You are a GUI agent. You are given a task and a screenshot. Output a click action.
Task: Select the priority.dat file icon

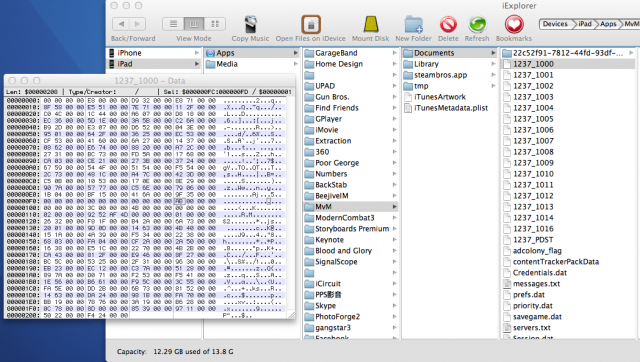pyautogui.click(x=507, y=306)
